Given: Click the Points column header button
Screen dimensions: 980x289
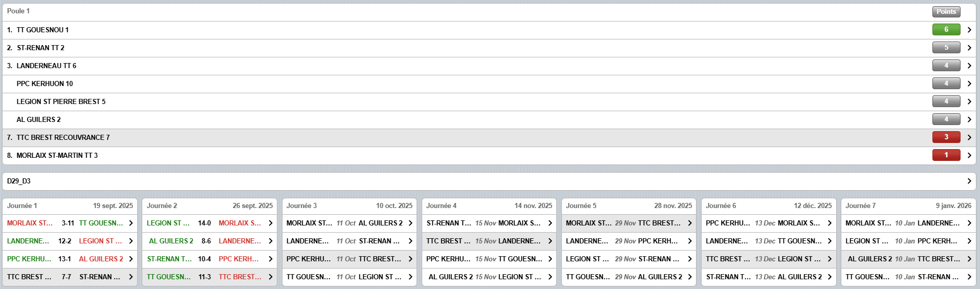Looking at the screenshot, I should pos(946,11).
